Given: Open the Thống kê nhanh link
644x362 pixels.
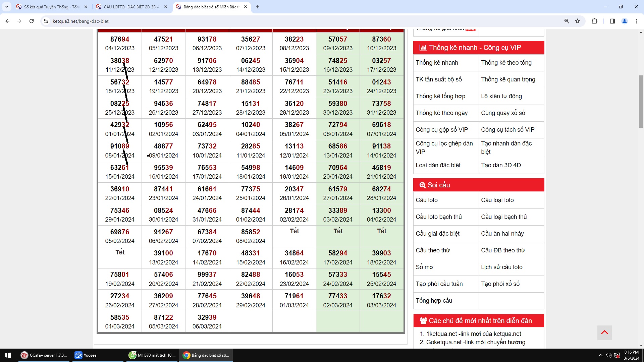Looking at the screenshot, I should tap(437, 63).
